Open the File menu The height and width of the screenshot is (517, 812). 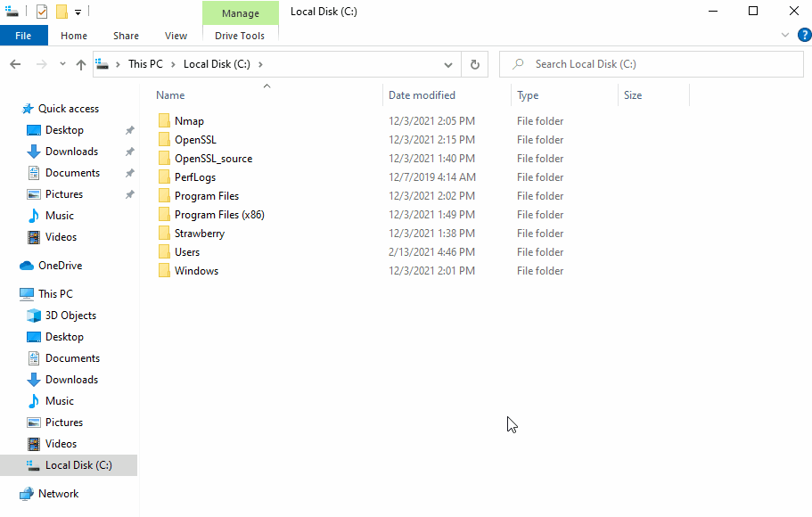23,36
